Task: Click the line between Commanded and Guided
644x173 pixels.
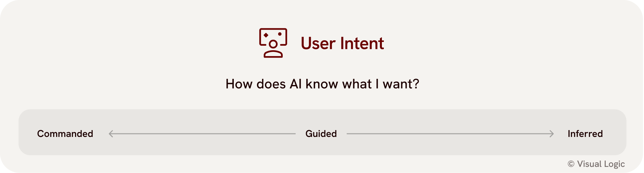Action: (203, 134)
